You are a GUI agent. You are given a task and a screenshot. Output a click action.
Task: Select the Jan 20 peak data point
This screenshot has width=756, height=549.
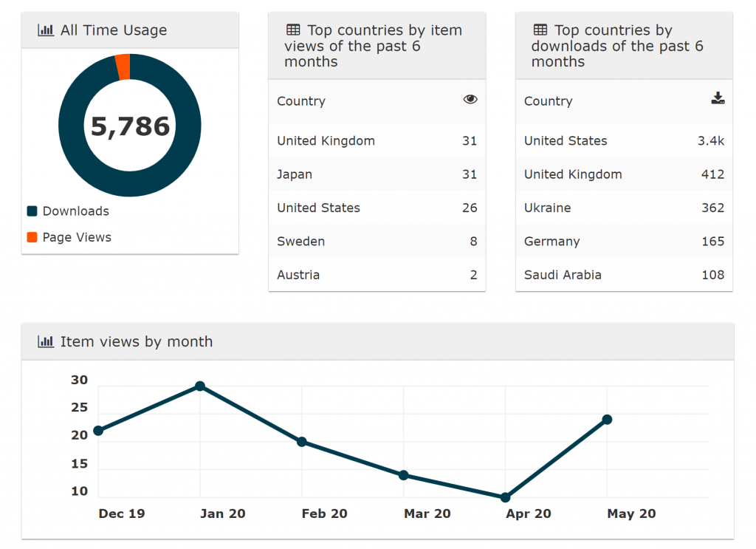click(199, 386)
